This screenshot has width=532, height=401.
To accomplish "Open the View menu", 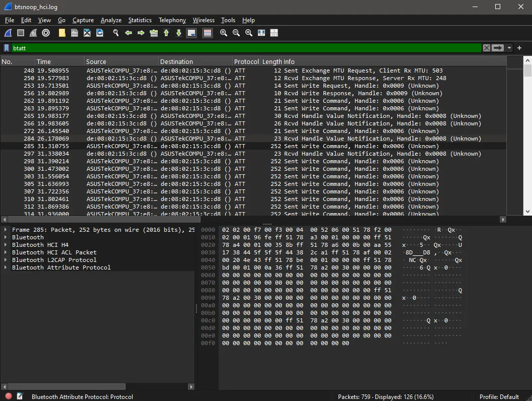I will pos(44,20).
